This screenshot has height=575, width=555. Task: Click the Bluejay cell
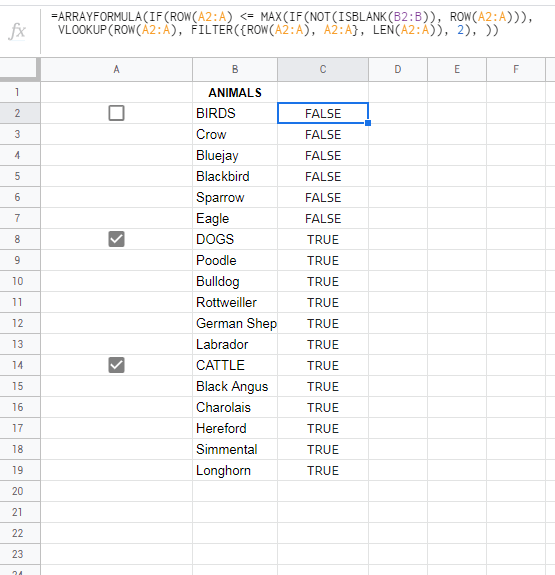pos(235,155)
